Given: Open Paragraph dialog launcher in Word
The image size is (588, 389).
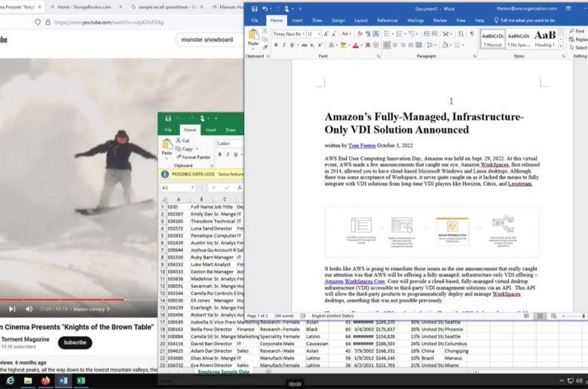Looking at the screenshot, I should click(475, 57).
